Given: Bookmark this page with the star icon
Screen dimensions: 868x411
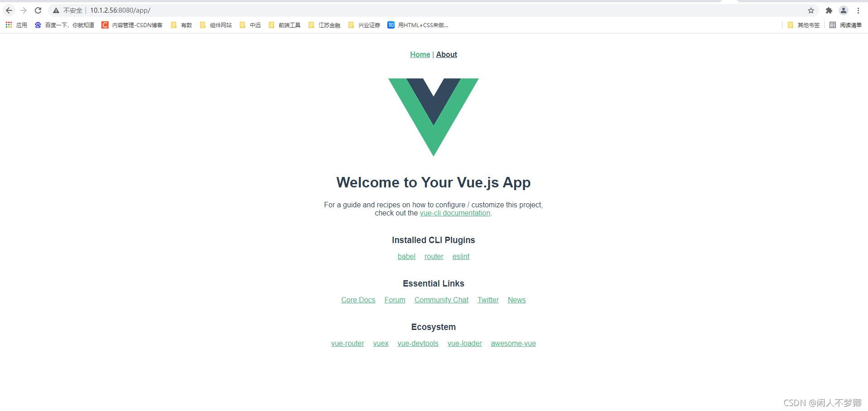Looking at the screenshot, I should click(811, 10).
